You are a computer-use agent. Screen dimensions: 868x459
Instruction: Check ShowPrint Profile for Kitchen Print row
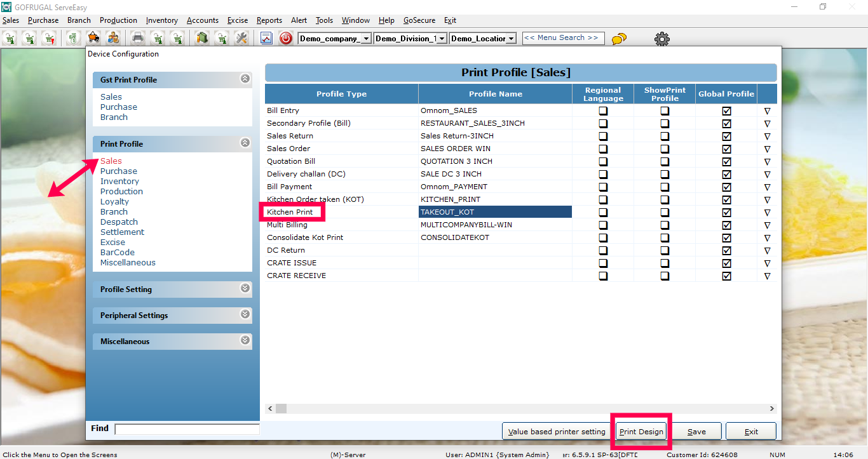tap(665, 212)
